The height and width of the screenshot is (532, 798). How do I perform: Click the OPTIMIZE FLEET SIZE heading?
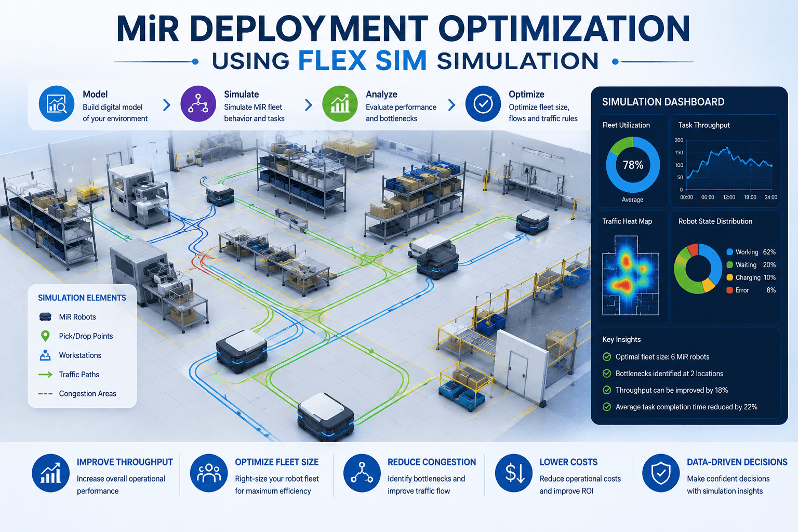277,462
